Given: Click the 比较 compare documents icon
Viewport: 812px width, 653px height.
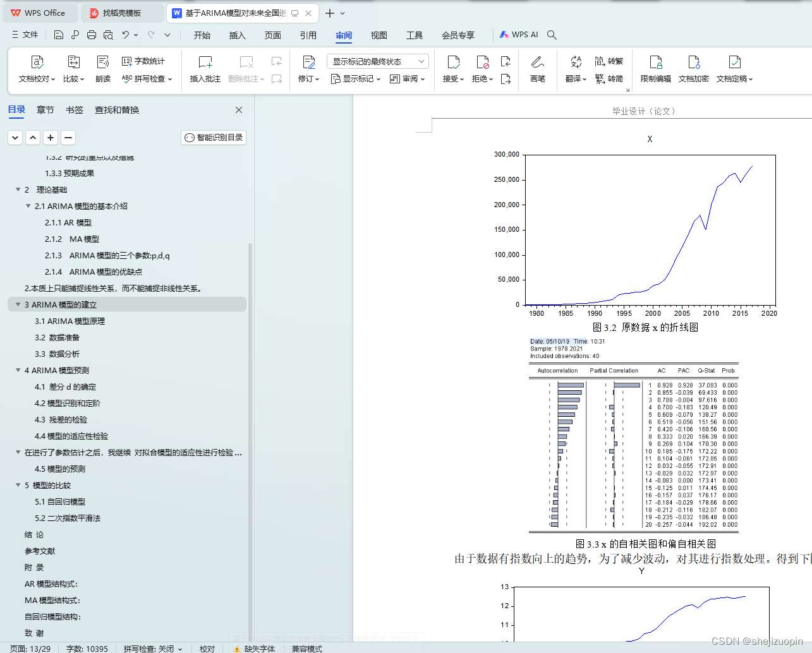Looking at the screenshot, I should click(74, 62).
